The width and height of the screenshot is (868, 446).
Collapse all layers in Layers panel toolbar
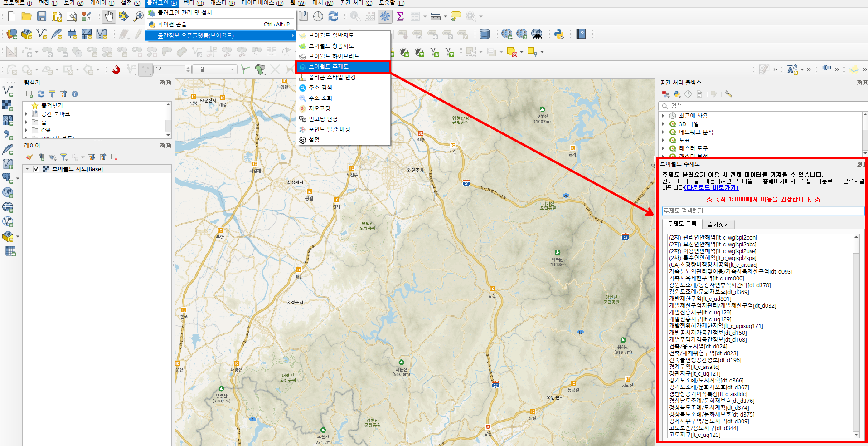tap(103, 157)
